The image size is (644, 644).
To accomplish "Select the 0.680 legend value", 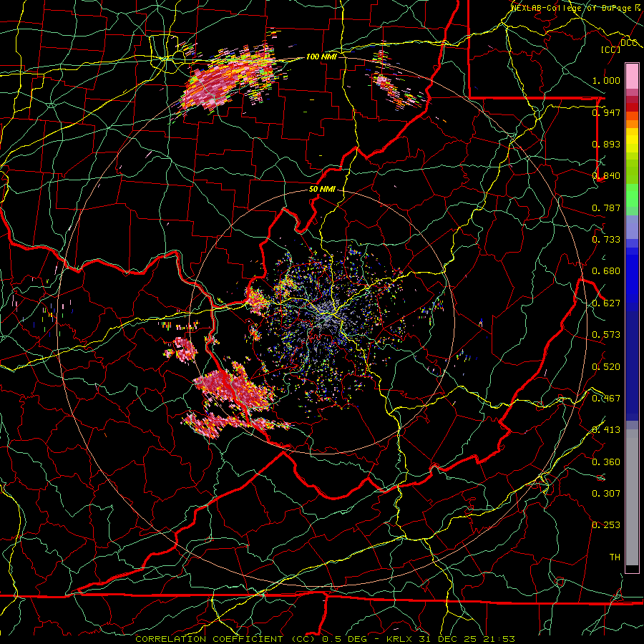I will [606, 271].
